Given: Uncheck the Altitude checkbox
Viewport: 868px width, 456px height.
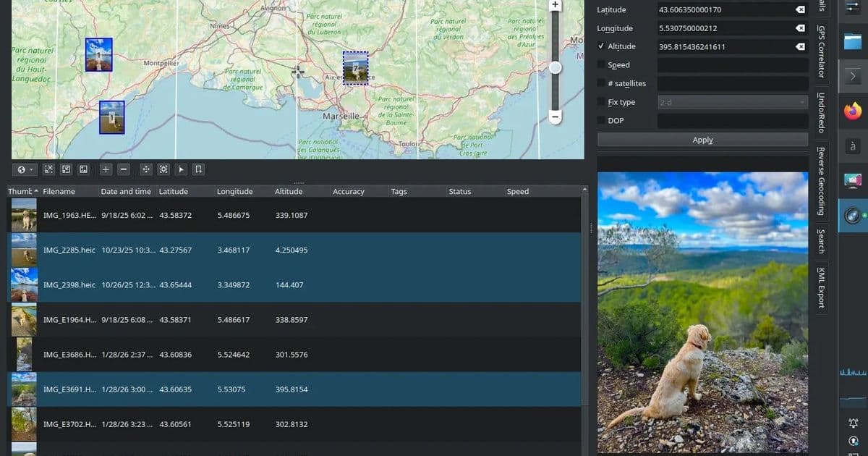Looking at the screenshot, I should [x=600, y=46].
